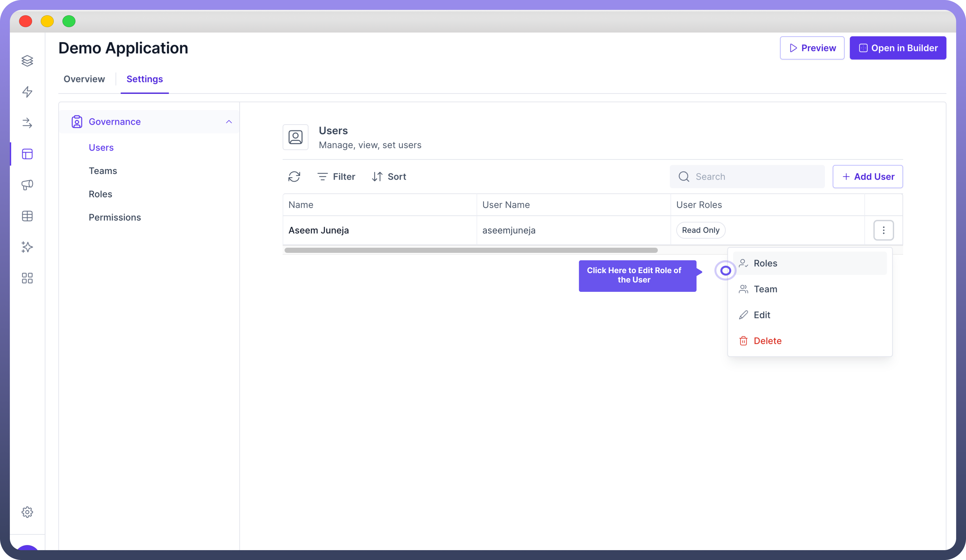Open the Filter options

pyautogui.click(x=336, y=177)
